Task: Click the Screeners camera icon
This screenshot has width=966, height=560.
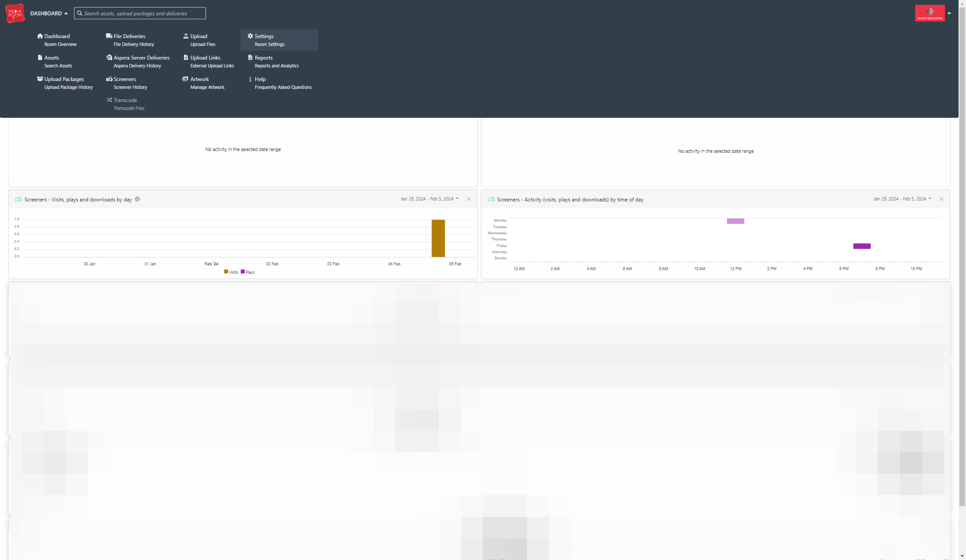Action: point(109,79)
